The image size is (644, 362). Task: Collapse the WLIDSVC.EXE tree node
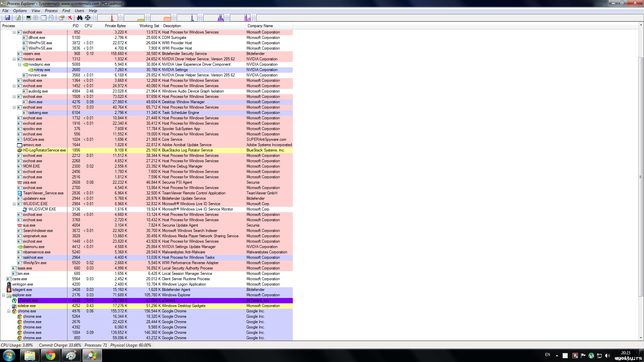point(14,204)
